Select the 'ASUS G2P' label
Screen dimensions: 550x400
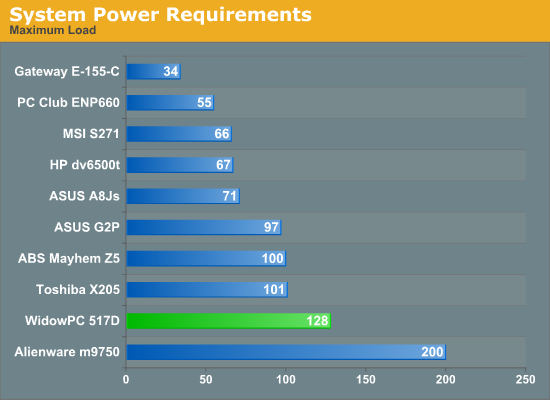87,227
